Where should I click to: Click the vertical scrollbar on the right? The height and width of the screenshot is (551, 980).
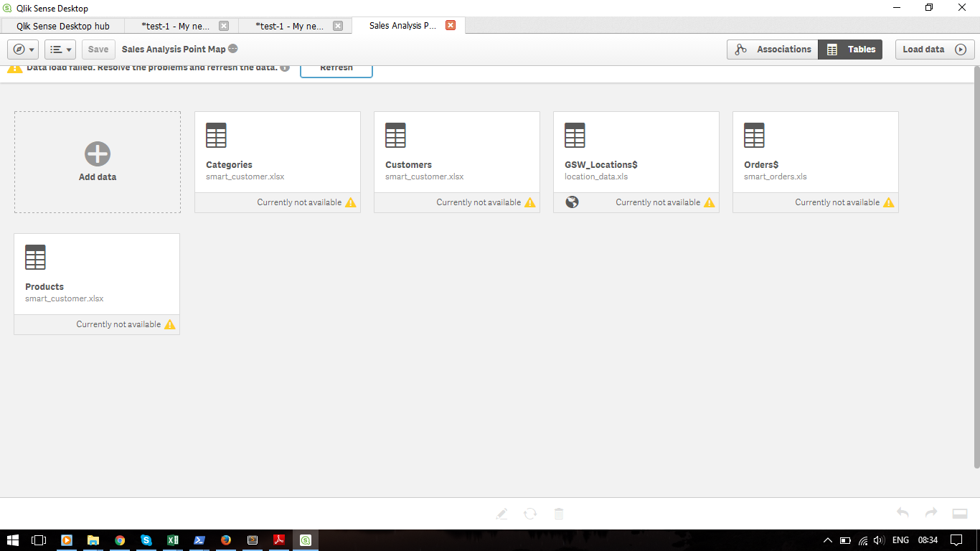(976, 267)
